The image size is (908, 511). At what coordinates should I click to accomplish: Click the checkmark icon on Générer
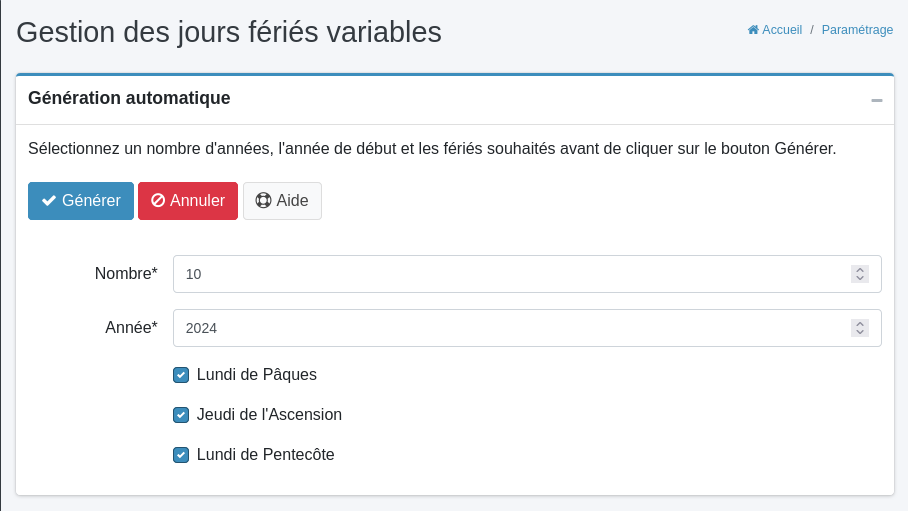(x=48, y=201)
